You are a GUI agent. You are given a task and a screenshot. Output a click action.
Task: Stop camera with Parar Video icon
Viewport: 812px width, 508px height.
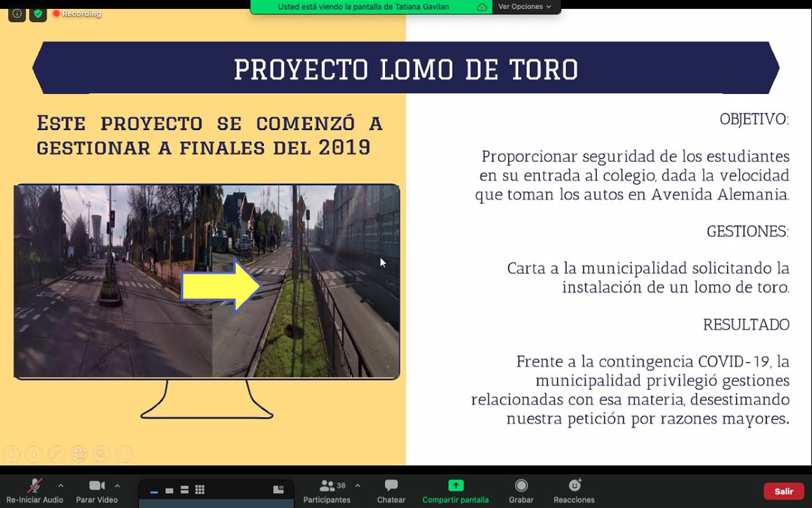(x=96, y=486)
